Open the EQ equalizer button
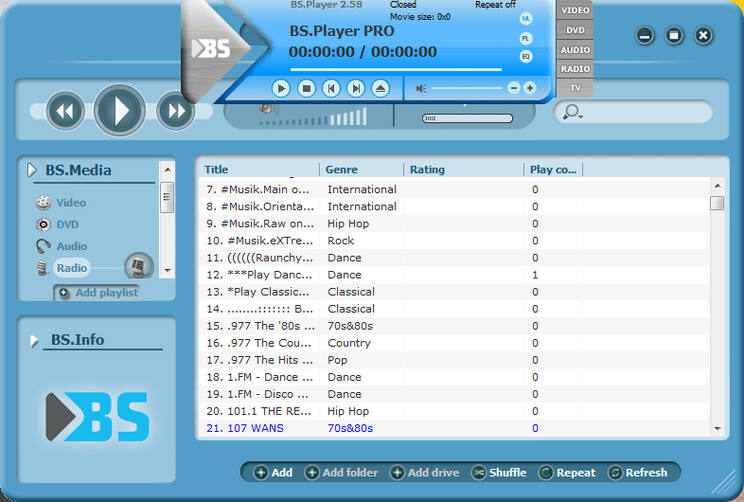Viewport: 744px width, 502px height. point(526,56)
